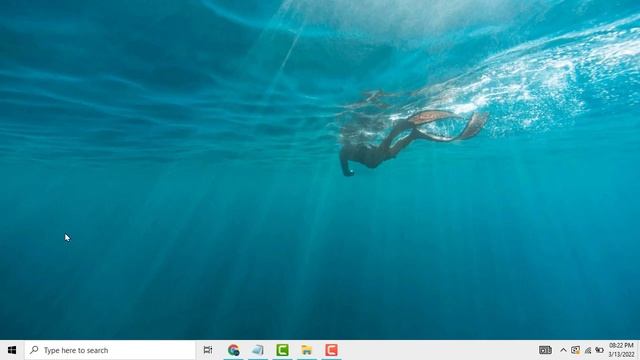Click the battery power tray icon
The height and width of the screenshot is (360, 640).
[599, 350]
